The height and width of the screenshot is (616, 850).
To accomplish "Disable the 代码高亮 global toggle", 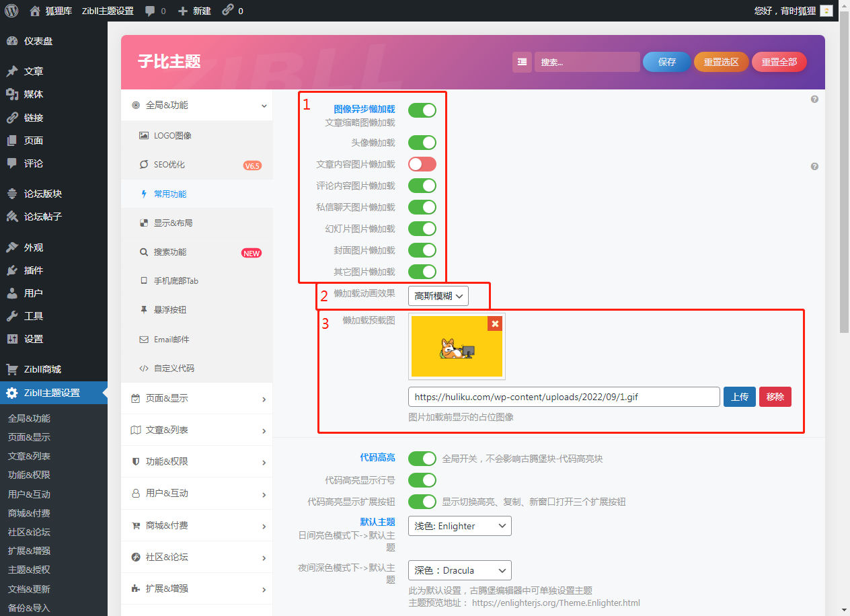I will (x=422, y=459).
